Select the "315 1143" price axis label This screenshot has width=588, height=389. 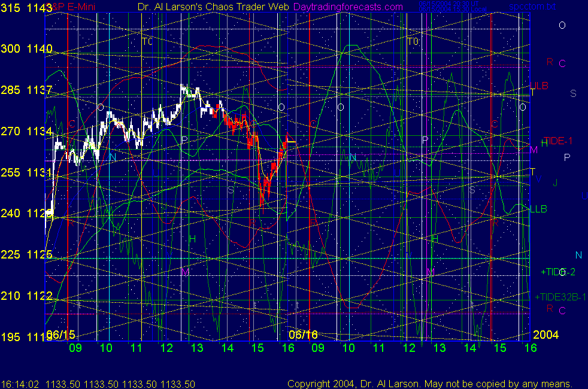click(26, 8)
